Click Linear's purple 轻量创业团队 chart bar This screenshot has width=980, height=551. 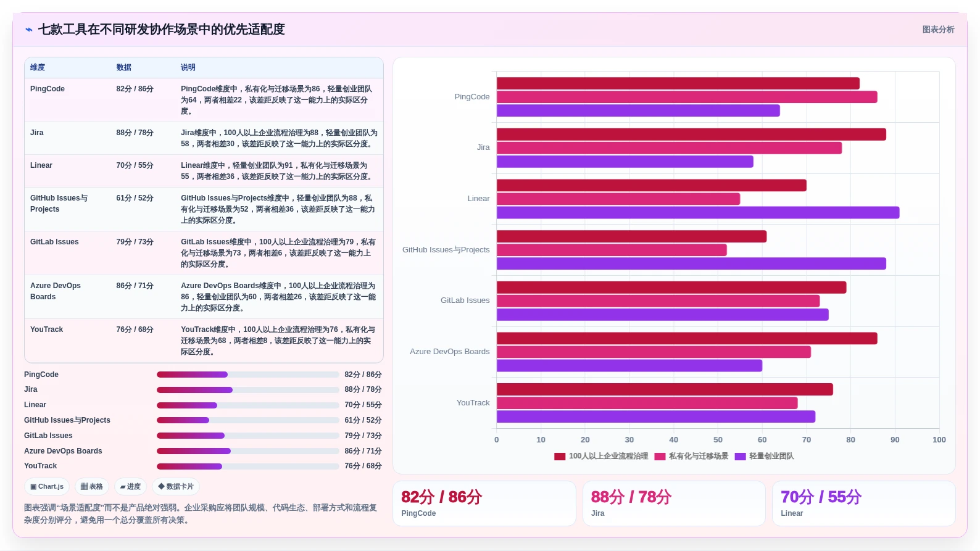coord(698,213)
